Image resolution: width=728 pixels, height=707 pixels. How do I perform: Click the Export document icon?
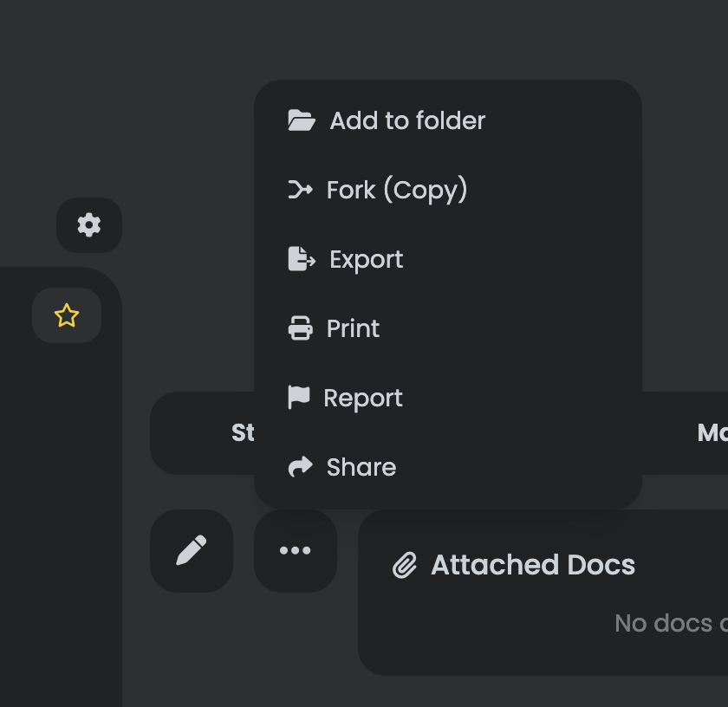click(x=299, y=258)
